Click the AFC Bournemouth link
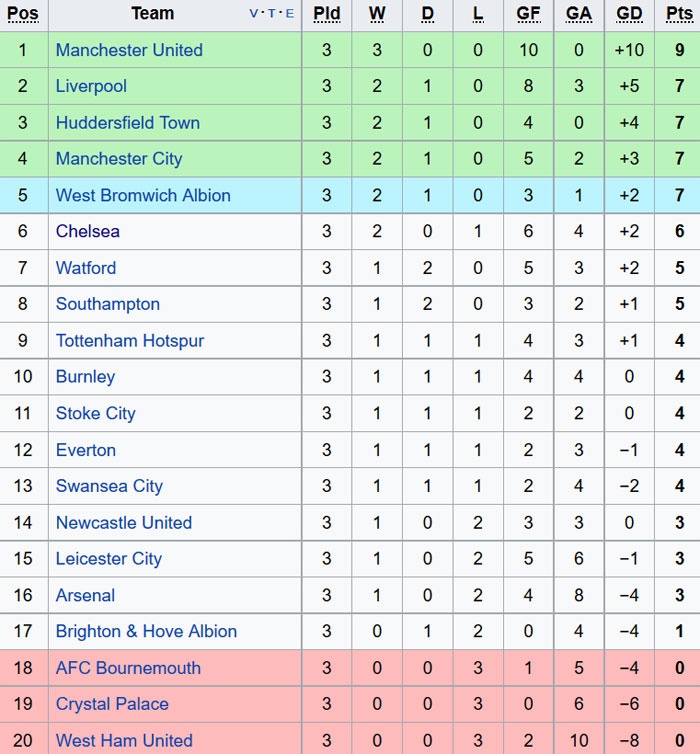This screenshot has height=754, width=700. tap(128, 668)
